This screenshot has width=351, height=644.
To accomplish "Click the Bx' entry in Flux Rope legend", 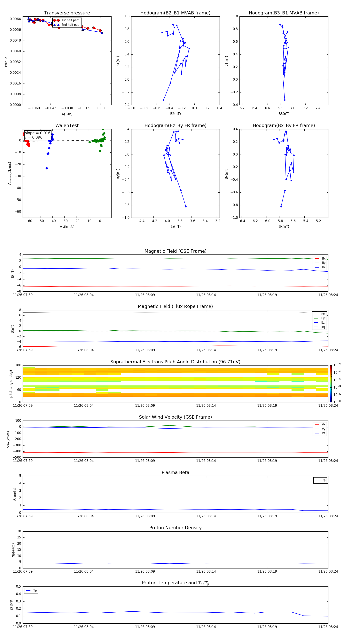I will tap(320, 314).
